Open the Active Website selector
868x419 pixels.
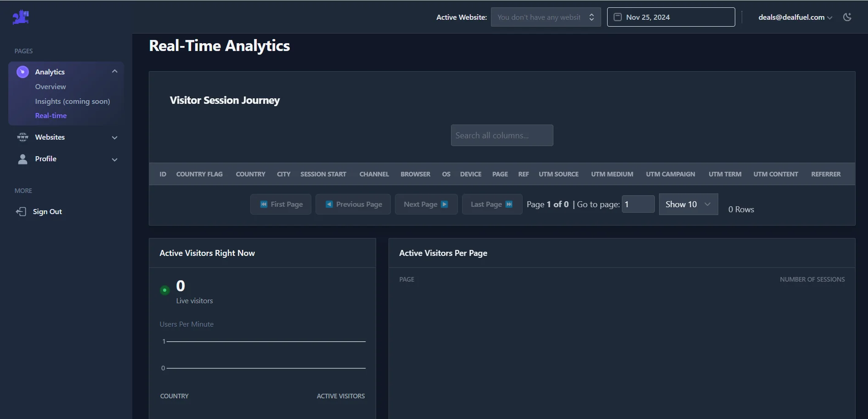(x=546, y=17)
